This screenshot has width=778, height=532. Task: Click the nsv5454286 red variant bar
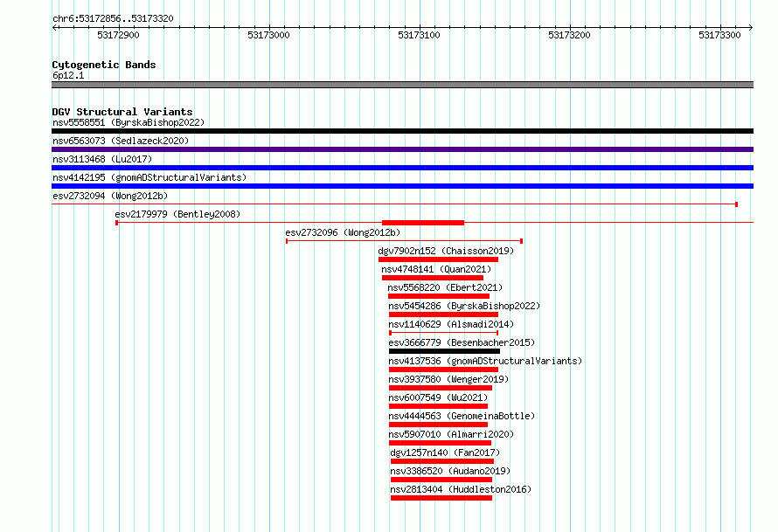pyautogui.click(x=443, y=314)
